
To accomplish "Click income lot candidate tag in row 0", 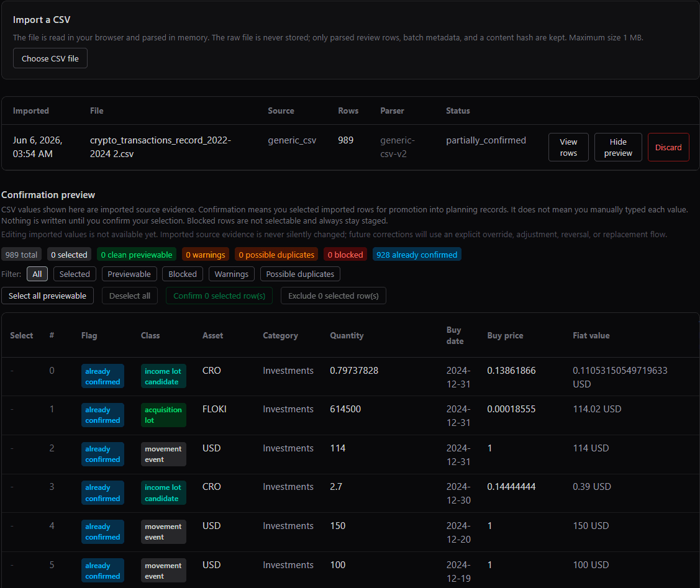I will point(163,376).
